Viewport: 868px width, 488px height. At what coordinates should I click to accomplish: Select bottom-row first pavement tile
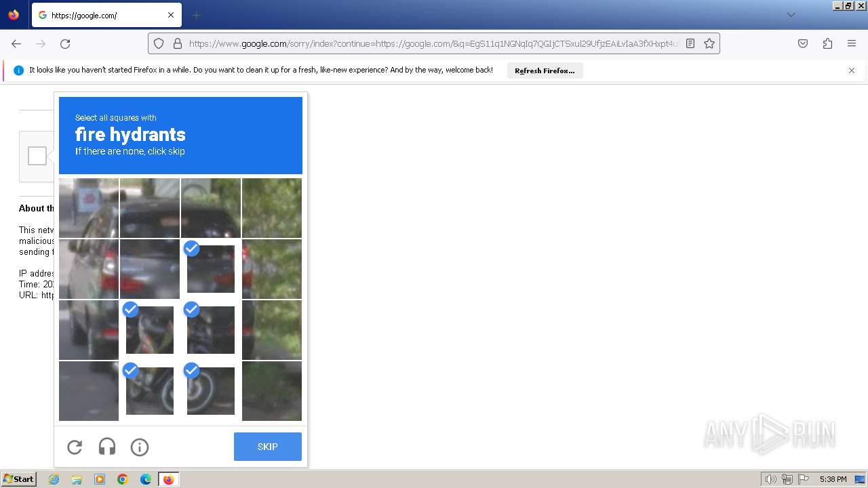coord(89,391)
